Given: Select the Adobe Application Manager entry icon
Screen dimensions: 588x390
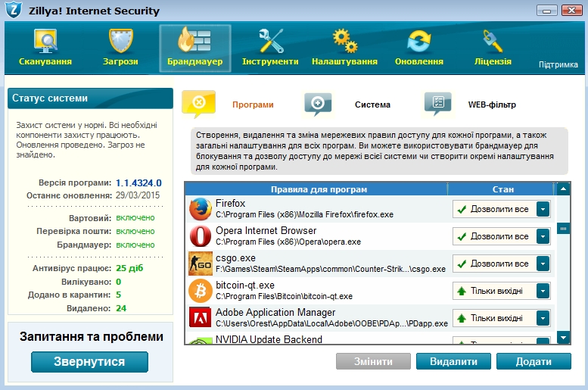Looking at the screenshot, I should [x=200, y=318].
